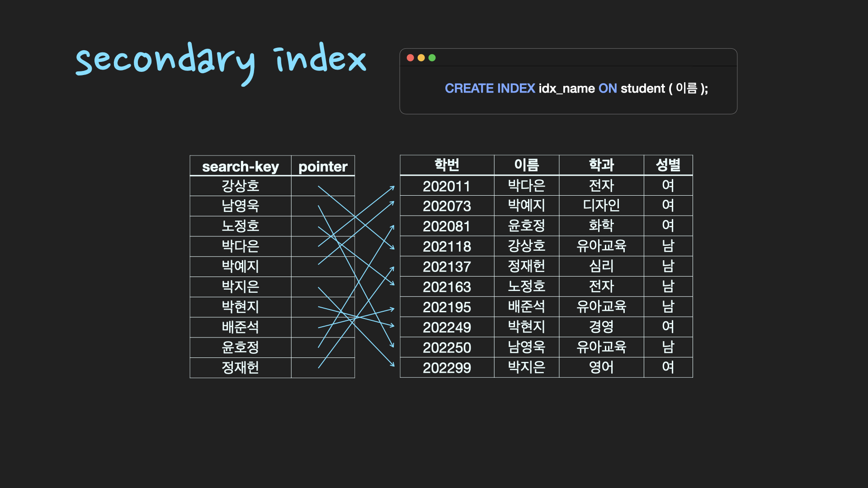
Task: Click student ID cell 202299
Action: click(447, 367)
